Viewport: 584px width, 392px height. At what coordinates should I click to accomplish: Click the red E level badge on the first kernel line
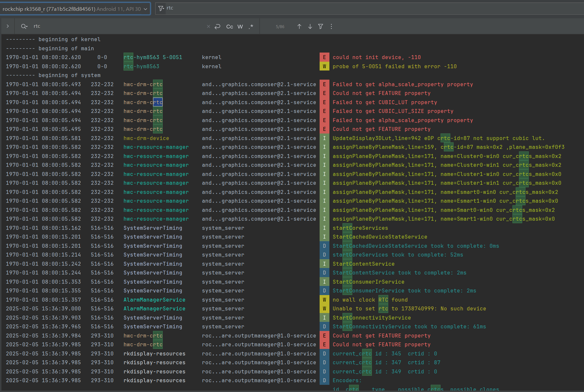324,57
